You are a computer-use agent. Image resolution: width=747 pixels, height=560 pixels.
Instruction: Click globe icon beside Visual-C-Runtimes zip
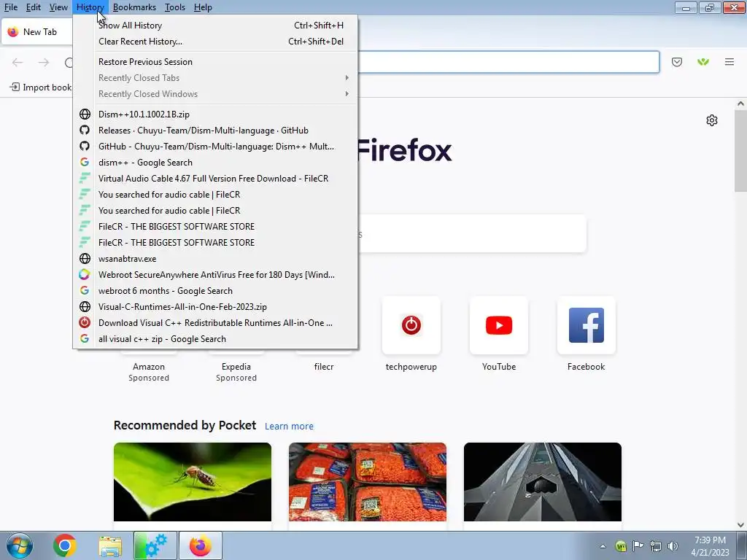click(x=85, y=307)
